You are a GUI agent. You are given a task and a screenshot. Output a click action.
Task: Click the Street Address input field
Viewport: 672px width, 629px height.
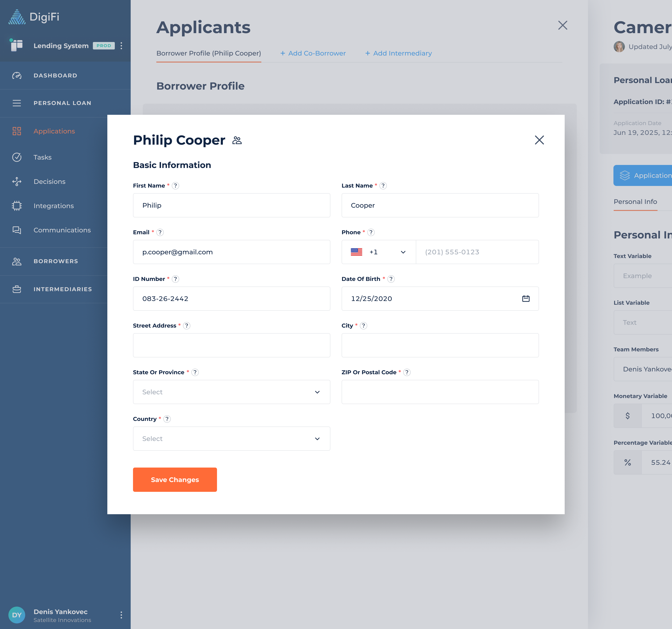click(231, 346)
